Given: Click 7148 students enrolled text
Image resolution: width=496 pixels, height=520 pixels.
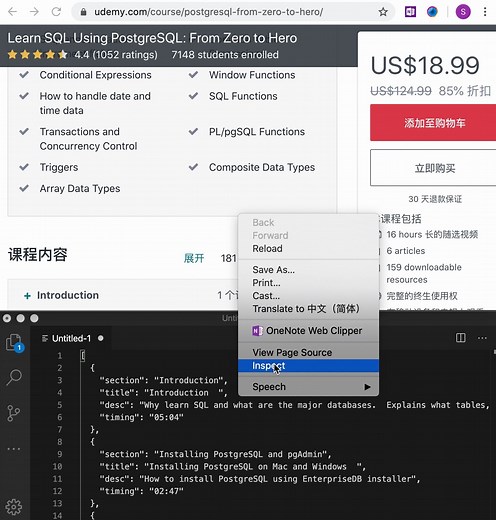Looking at the screenshot, I should pos(225,54).
